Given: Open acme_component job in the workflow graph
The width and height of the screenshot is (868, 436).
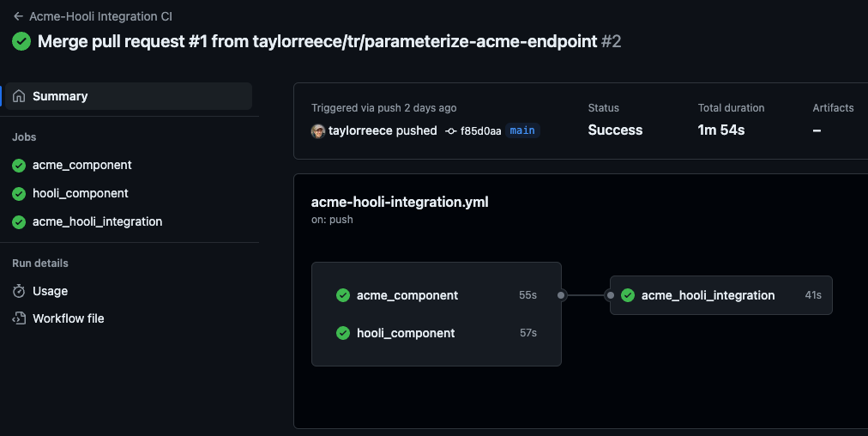Looking at the screenshot, I should pos(407,295).
